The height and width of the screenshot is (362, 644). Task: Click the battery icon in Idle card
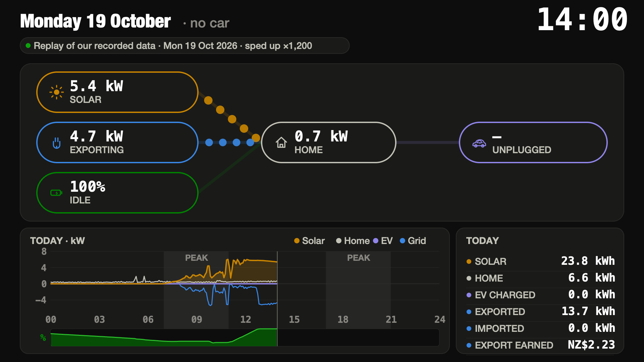click(56, 193)
